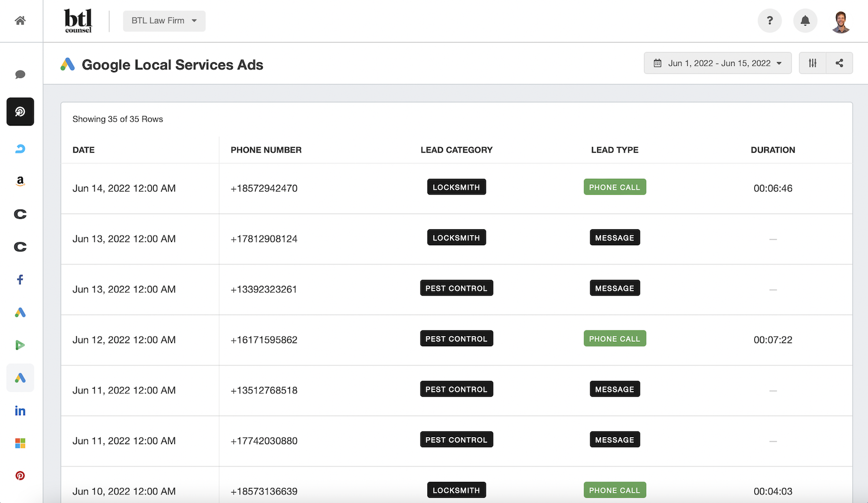Click the DURATION column header
The width and height of the screenshot is (868, 503).
[x=773, y=150]
